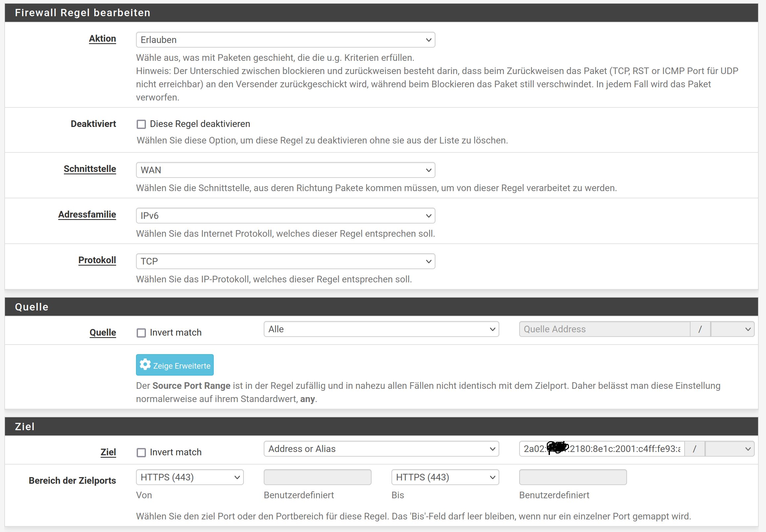Enable Invert match for Ziel
Viewport: 766px width, 532px height.
click(x=141, y=453)
